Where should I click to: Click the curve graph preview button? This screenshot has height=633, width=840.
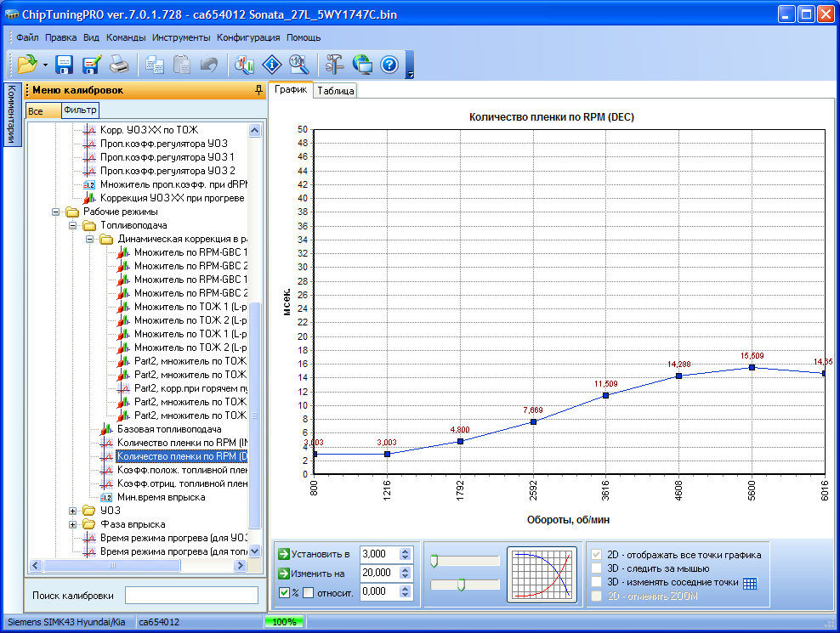coord(542,574)
